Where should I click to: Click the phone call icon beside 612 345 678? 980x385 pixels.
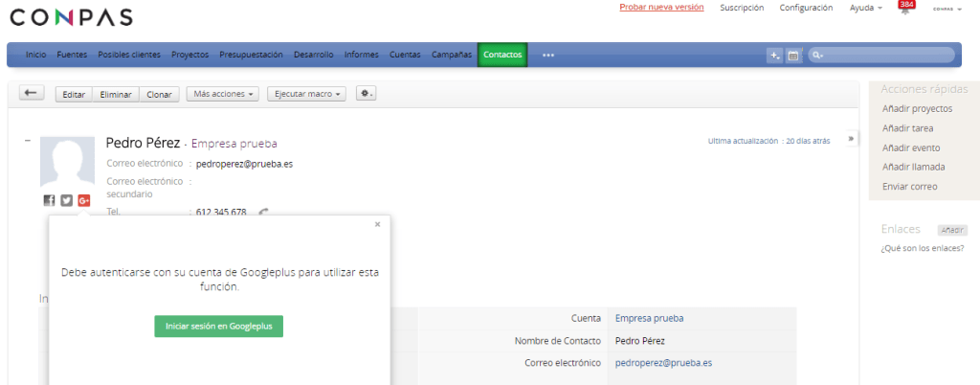coord(264,212)
